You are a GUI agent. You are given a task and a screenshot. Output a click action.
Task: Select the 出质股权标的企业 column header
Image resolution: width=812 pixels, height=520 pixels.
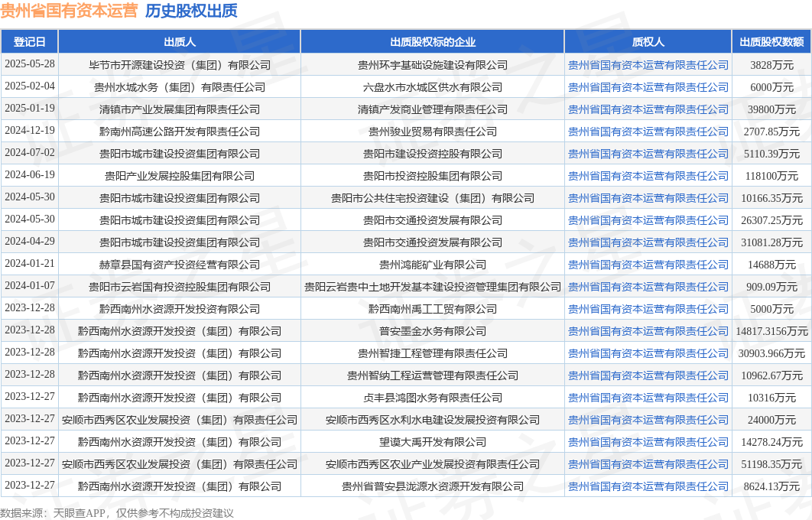(x=433, y=42)
